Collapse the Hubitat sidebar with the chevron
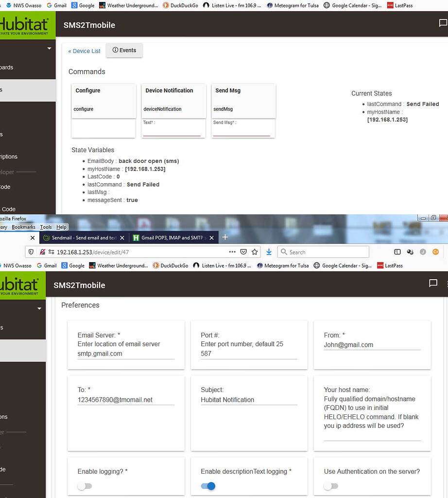448x498 pixels. click(48, 49)
